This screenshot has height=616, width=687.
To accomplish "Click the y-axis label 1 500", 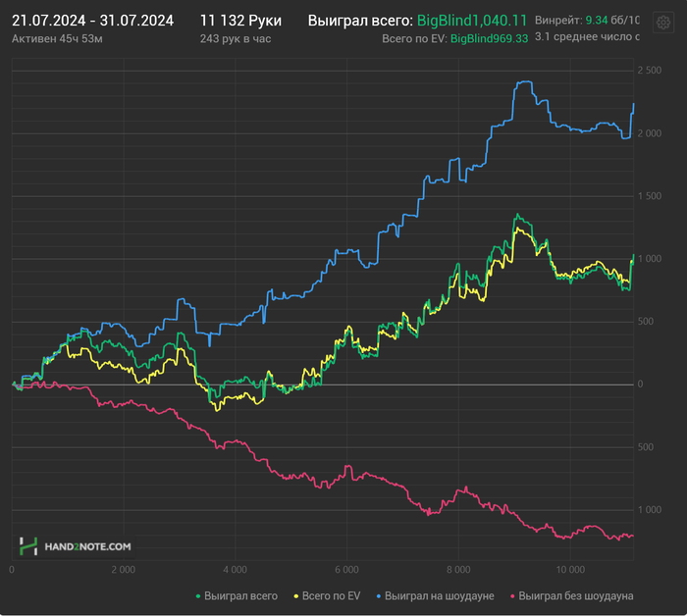I will [x=650, y=196].
